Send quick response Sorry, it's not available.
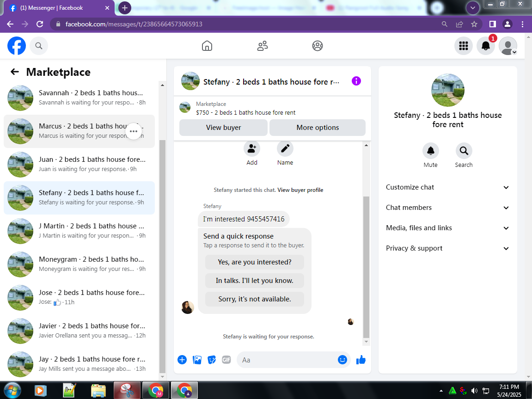 (255, 299)
